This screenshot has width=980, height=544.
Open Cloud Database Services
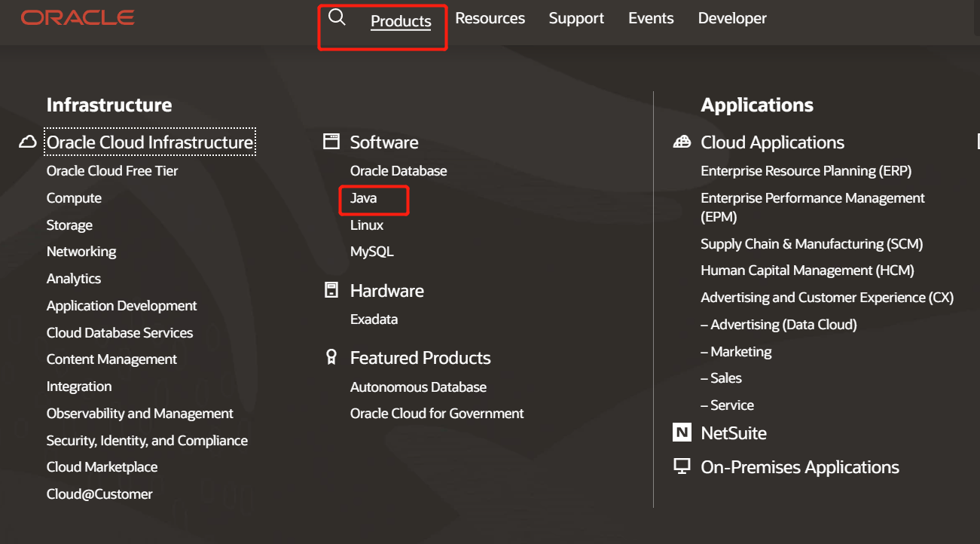pyautogui.click(x=120, y=333)
